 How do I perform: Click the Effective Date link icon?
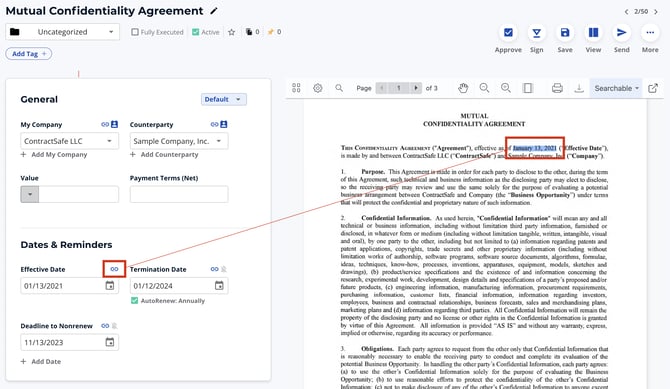coord(114,269)
